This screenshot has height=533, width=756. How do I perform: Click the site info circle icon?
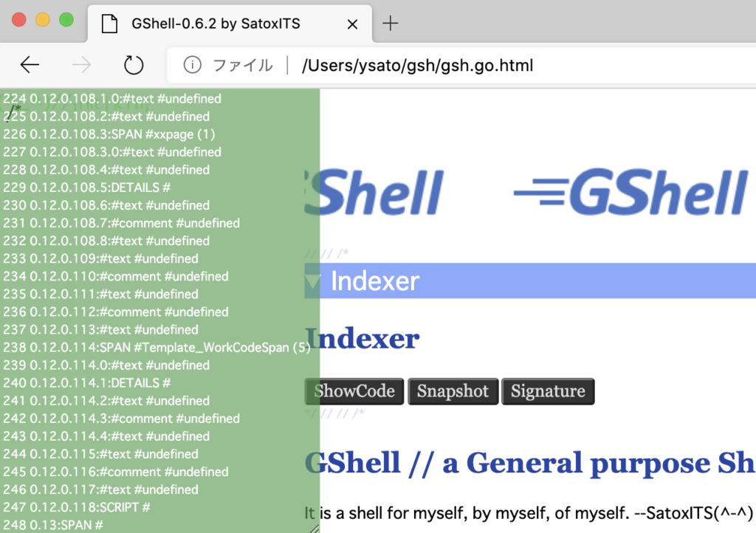[192, 66]
